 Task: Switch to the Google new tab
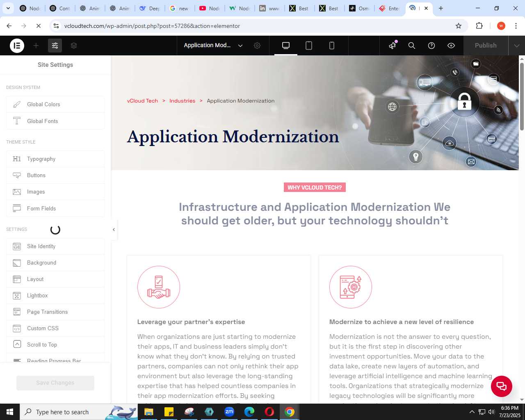(x=179, y=8)
